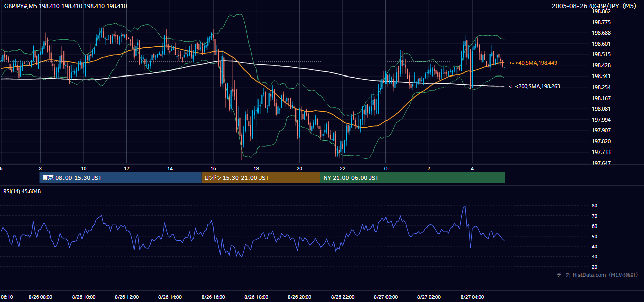644x302 pixels.
Task: Click price level 198.254 on the axis
Action: coord(601,87)
